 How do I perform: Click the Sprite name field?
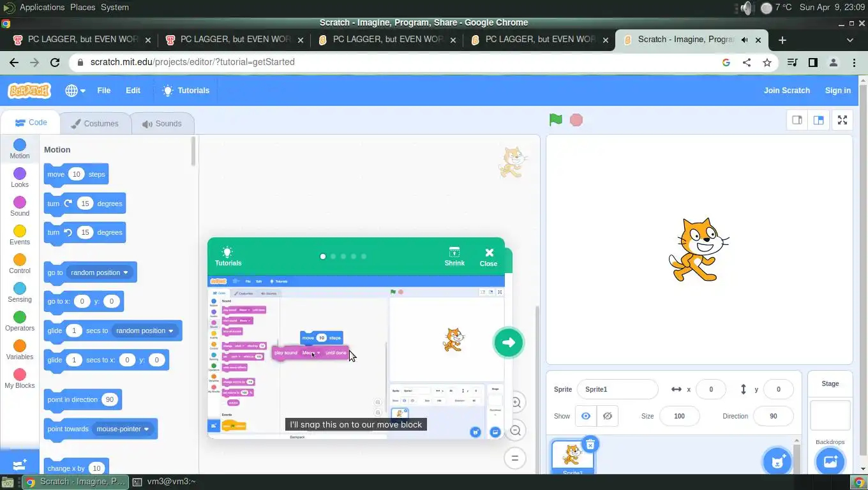617,389
